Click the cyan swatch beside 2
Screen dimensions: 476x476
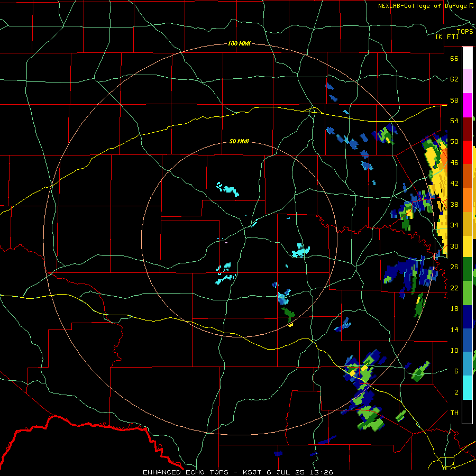point(467,388)
